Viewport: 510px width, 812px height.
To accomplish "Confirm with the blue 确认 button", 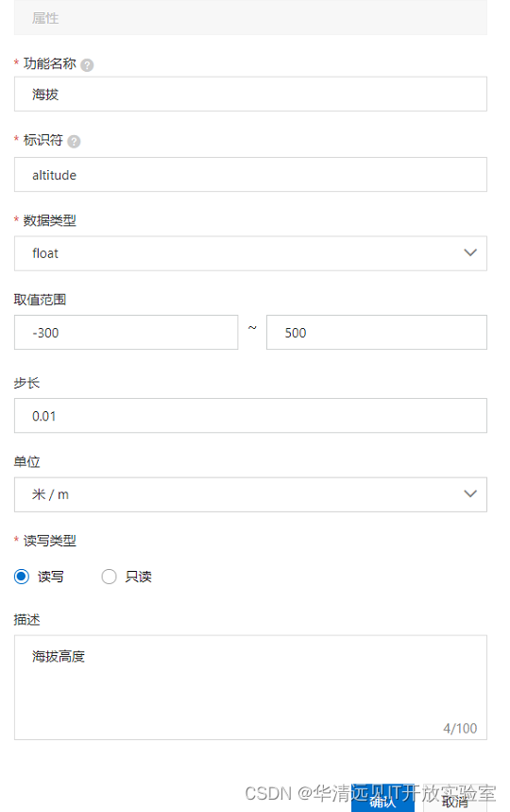I will pyautogui.click(x=382, y=800).
